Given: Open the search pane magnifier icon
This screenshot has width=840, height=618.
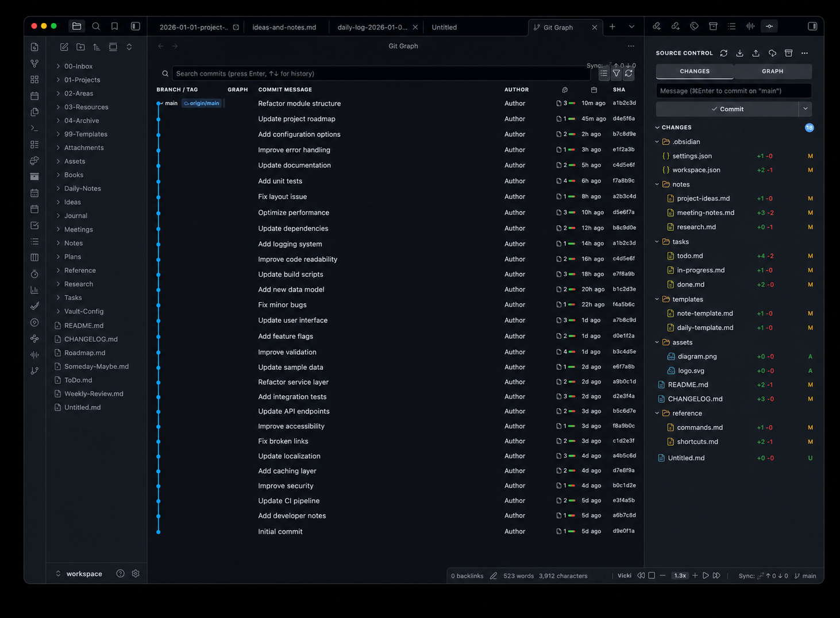Looking at the screenshot, I should [96, 26].
